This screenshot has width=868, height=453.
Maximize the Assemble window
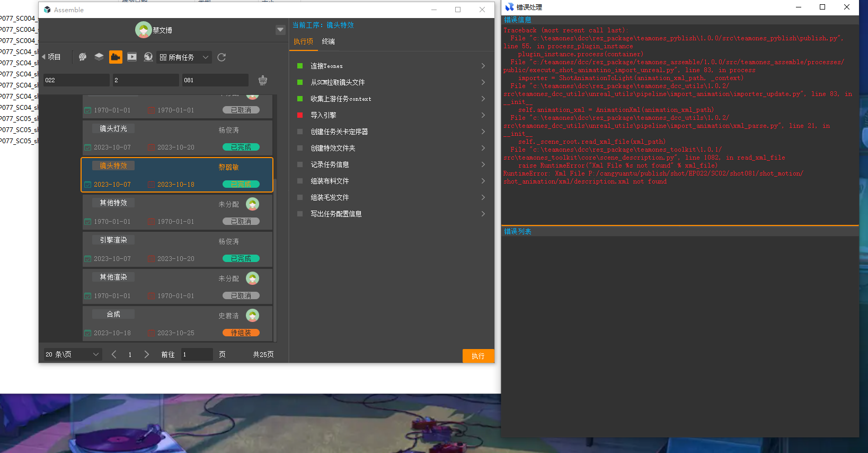[458, 10]
